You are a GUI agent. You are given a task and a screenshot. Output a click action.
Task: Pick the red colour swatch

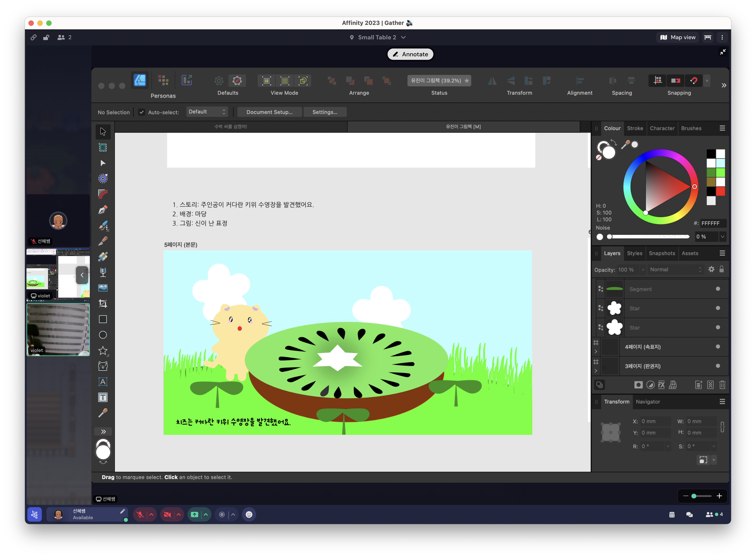[x=721, y=192]
